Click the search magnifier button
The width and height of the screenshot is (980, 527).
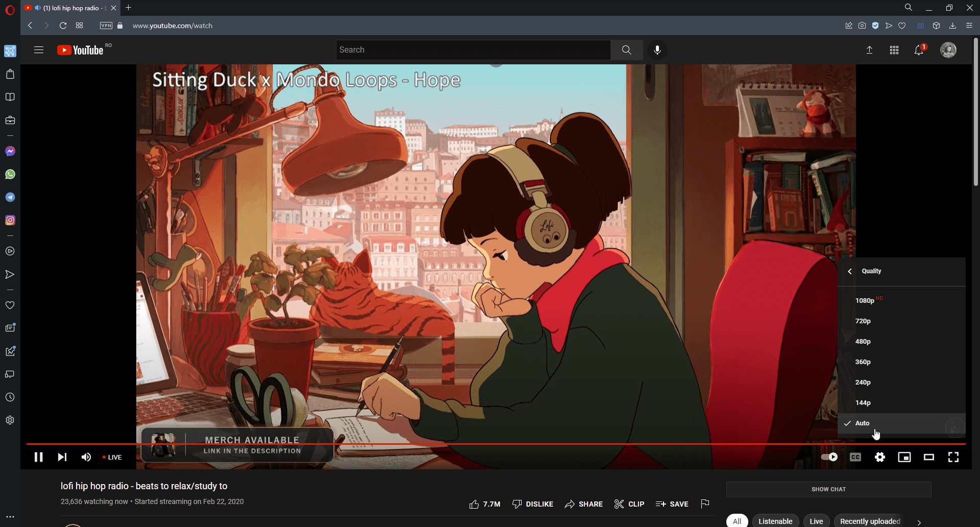coord(627,50)
